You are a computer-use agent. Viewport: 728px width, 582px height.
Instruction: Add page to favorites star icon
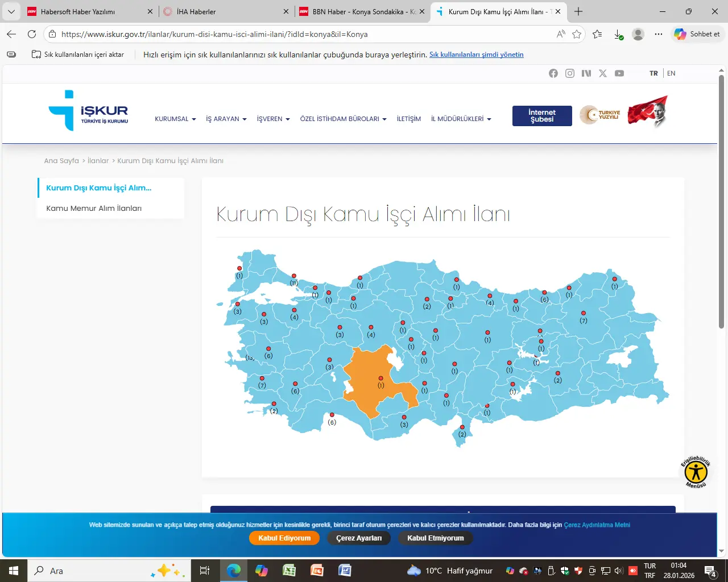coord(577,34)
